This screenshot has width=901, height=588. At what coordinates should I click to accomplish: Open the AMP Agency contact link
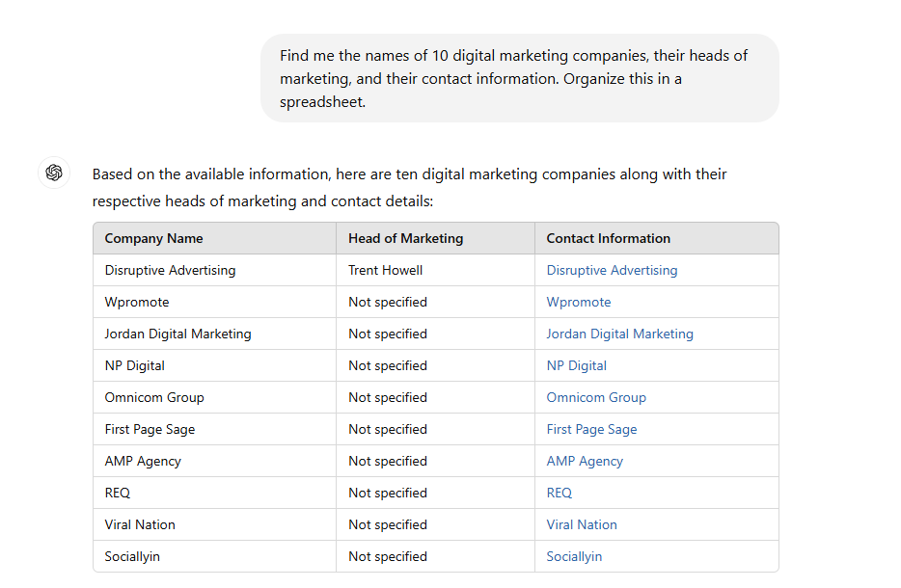point(585,461)
